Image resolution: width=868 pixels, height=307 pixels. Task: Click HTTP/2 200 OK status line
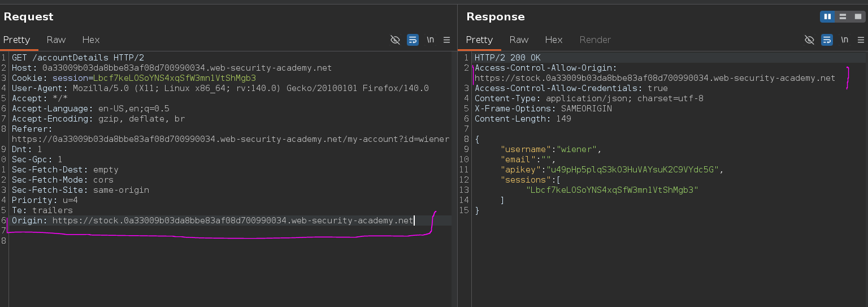click(x=507, y=58)
